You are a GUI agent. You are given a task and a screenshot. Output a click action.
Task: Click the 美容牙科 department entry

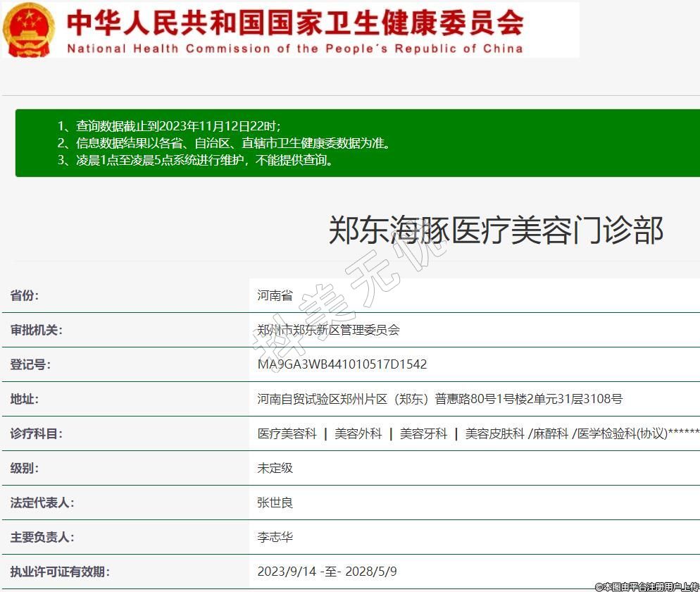point(423,433)
